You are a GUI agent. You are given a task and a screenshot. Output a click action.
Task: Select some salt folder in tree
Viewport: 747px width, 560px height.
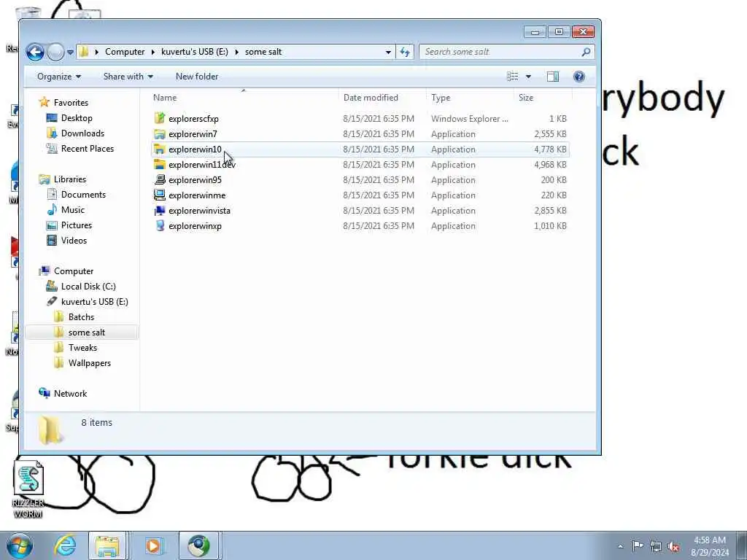[86, 332]
